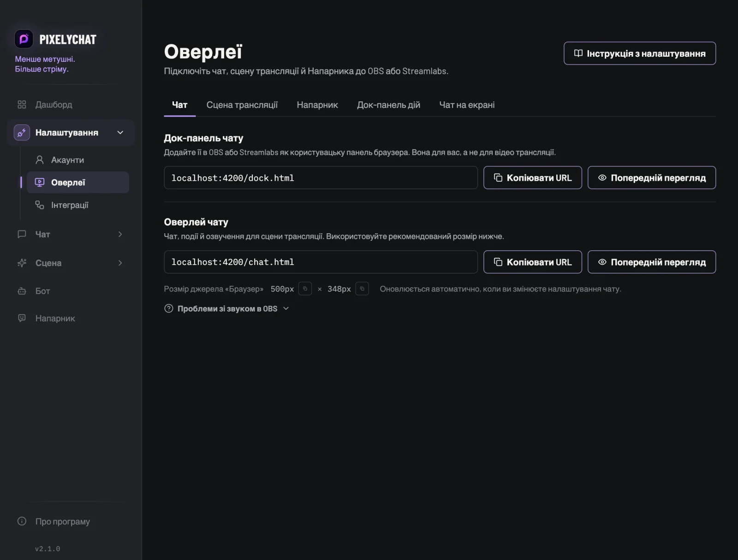The width and height of the screenshot is (738, 560).
Task: Click the v2.1.0 version label
Action: tap(48, 549)
